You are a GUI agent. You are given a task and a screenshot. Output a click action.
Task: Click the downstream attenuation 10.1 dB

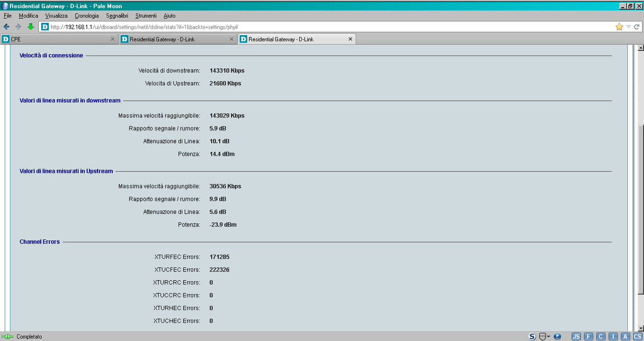(219, 141)
